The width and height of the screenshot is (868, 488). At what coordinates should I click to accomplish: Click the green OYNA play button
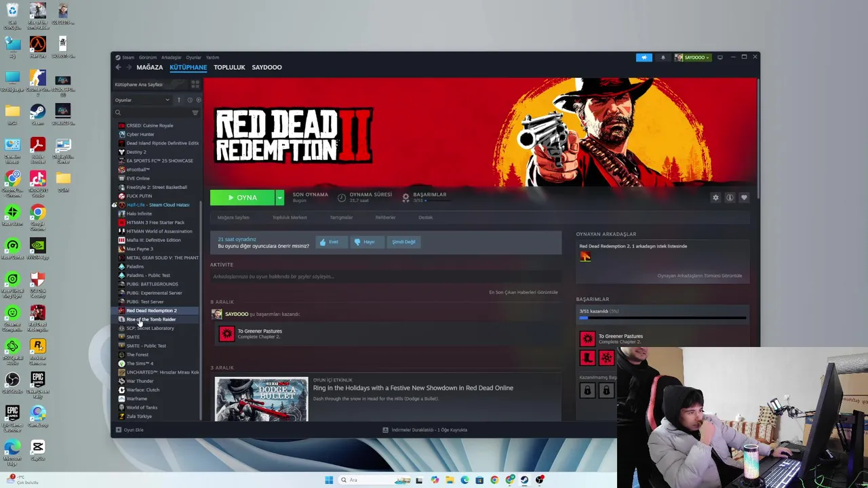click(242, 197)
